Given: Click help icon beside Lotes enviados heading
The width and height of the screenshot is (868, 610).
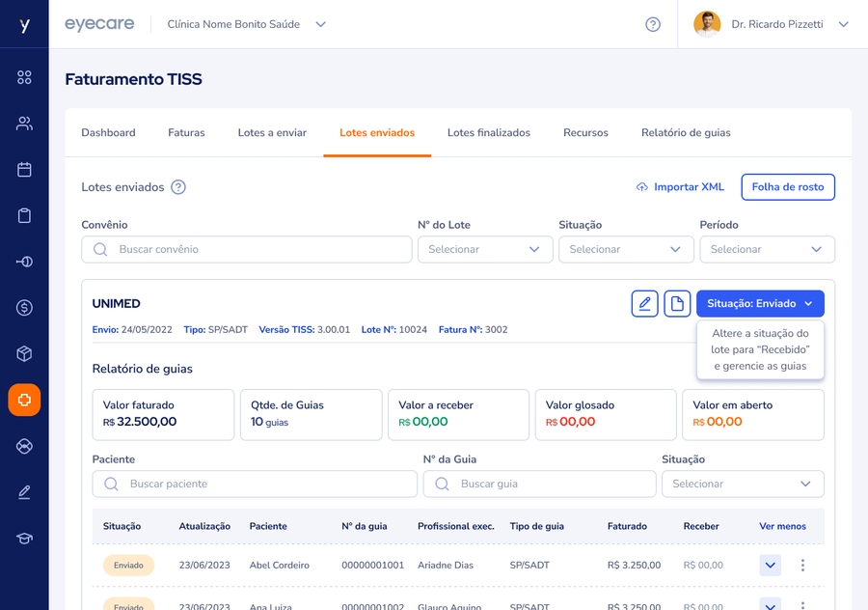Looking at the screenshot, I should click(178, 187).
